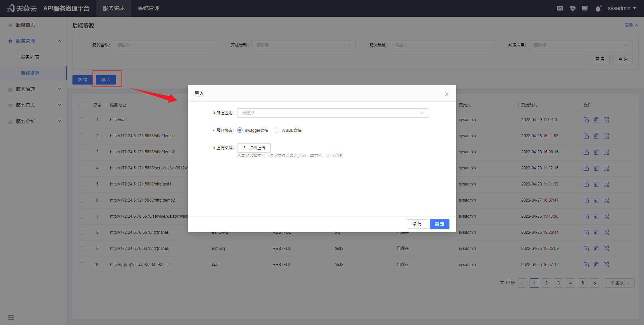This screenshot has width=644, height=325.
Task: Open the API documentation icon in top bar
Action: click(x=559, y=8)
